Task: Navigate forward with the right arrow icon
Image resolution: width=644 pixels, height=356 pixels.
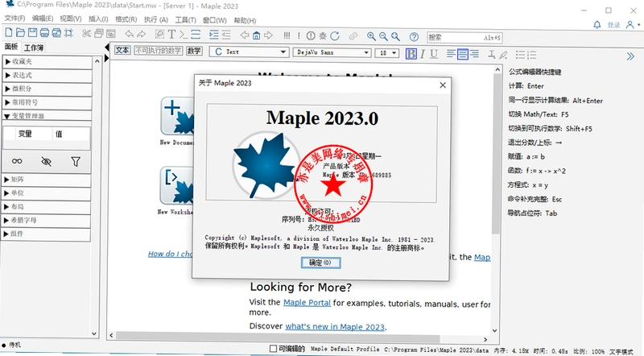Action: [x=268, y=35]
